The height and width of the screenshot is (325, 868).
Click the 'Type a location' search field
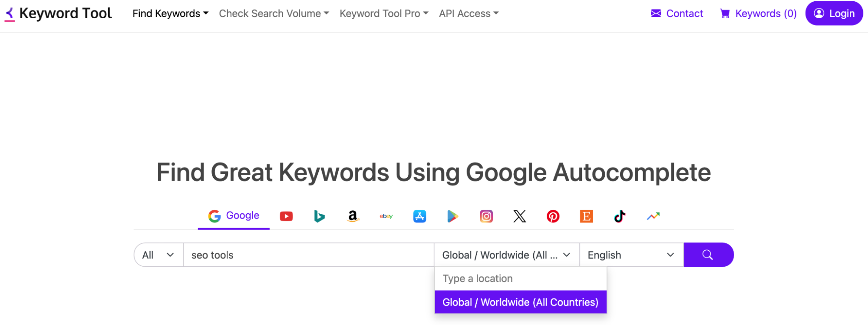(521, 279)
